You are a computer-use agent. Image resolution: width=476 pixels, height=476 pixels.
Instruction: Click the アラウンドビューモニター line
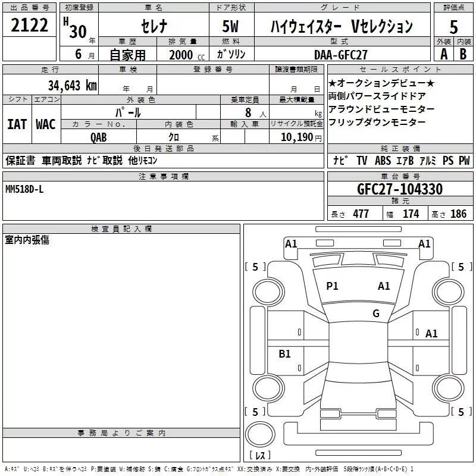[x=381, y=109]
